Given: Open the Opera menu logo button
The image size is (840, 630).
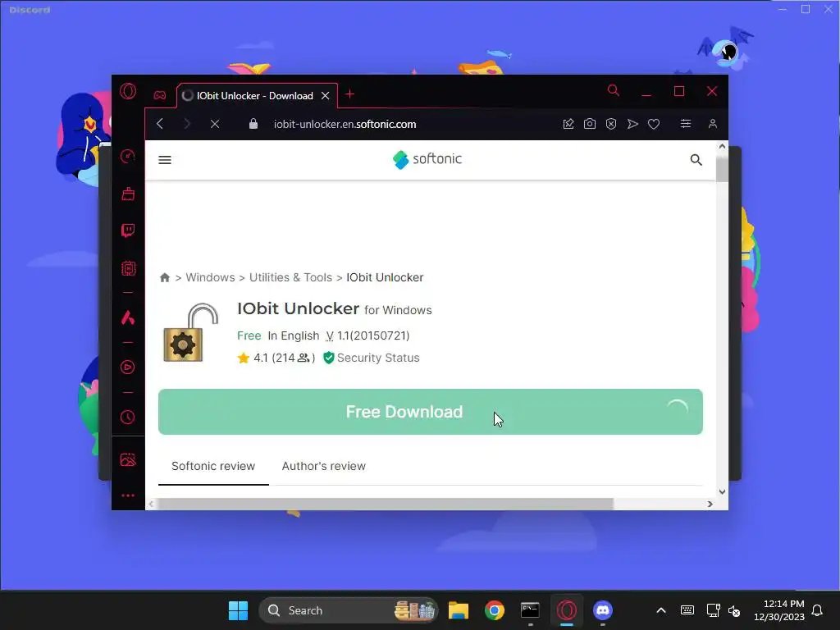Looking at the screenshot, I should 128,91.
